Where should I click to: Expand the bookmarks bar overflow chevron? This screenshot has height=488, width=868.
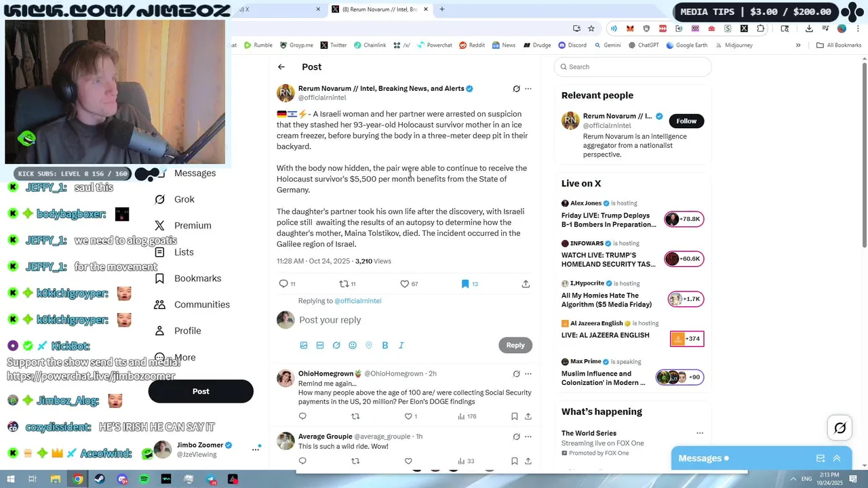[798, 45]
